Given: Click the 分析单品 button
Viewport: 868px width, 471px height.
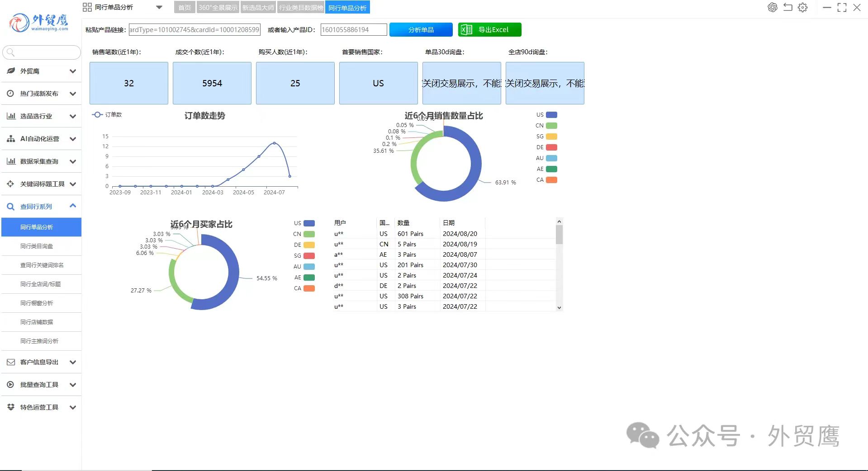Looking at the screenshot, I should click(421, 30).
